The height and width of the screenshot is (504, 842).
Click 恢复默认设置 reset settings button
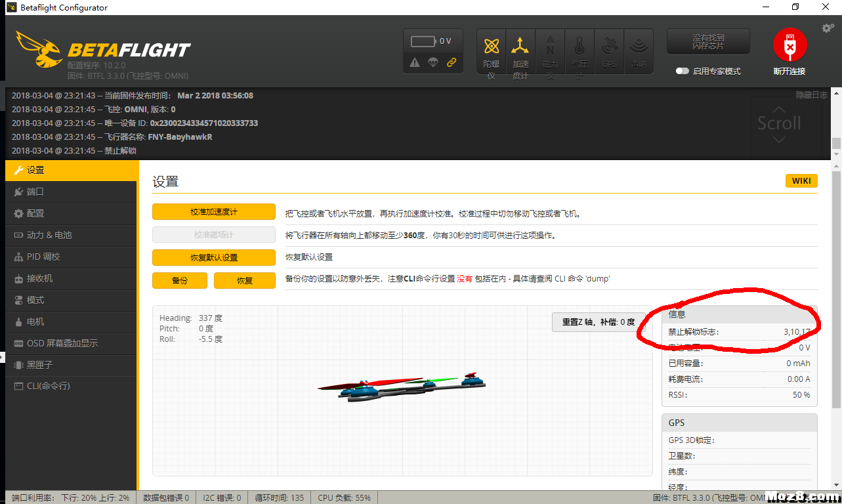[214, 257]
